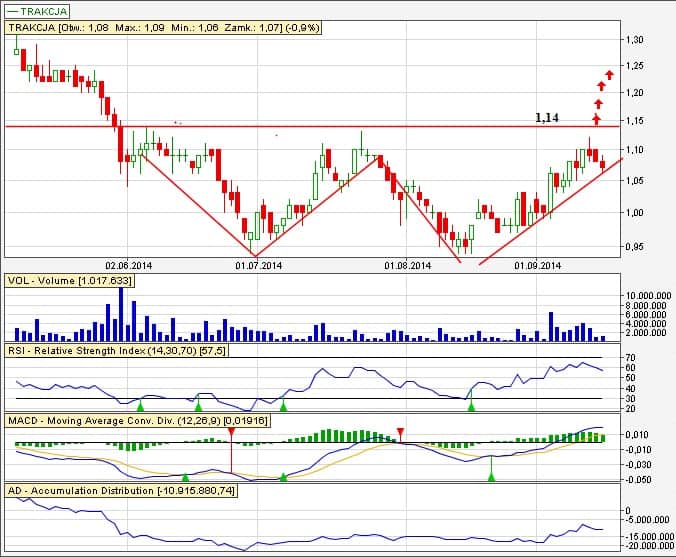Open the VOL - Volume panel label
676x557 pixels.
[70, 281]
